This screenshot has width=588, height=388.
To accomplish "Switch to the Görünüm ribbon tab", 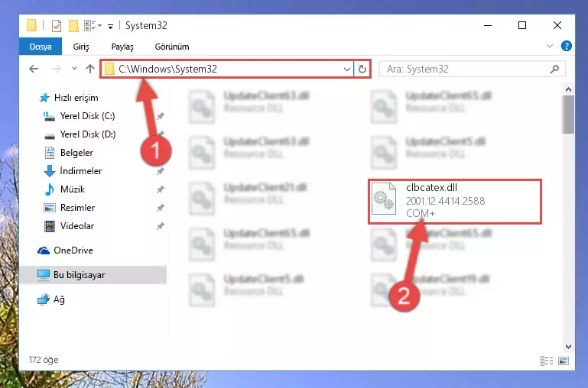I will [x=172, y=47].
